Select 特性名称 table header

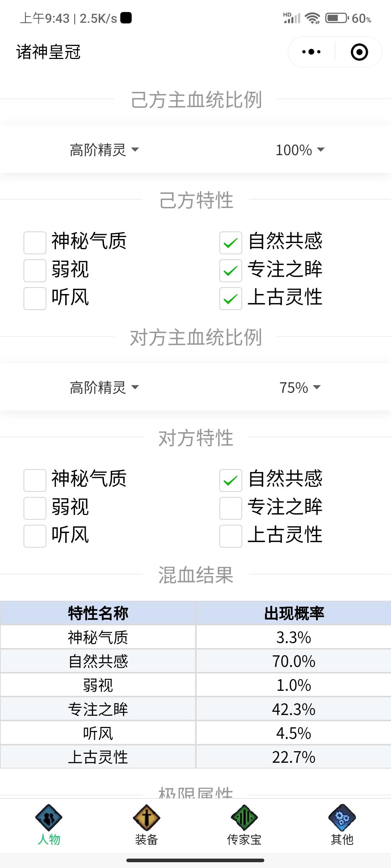[x=98, y=613]
